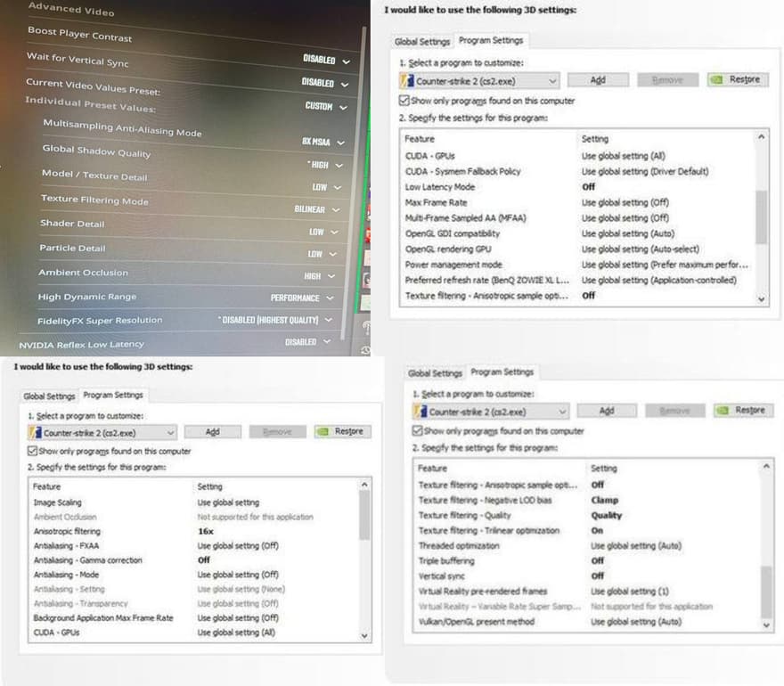This screenshot has height=686, width=784.
Task: Select Vulkan/OpenGL present method row
Action: [587, 622]
